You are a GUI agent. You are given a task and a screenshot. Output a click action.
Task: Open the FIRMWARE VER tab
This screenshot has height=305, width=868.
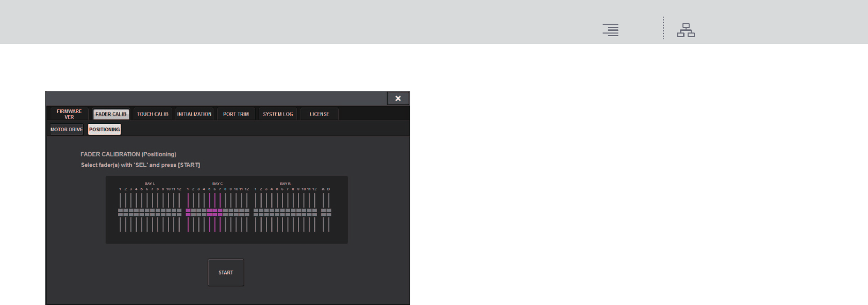(x=69, y=114)
